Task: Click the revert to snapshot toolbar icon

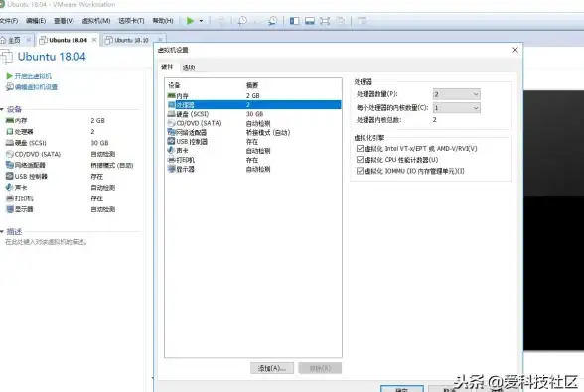Action: point(258,21)
